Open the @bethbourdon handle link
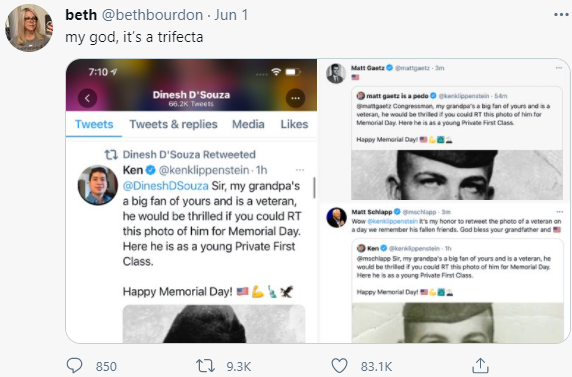Image resolution: width=572 pixels, height=377 pixels. point(152,15)
